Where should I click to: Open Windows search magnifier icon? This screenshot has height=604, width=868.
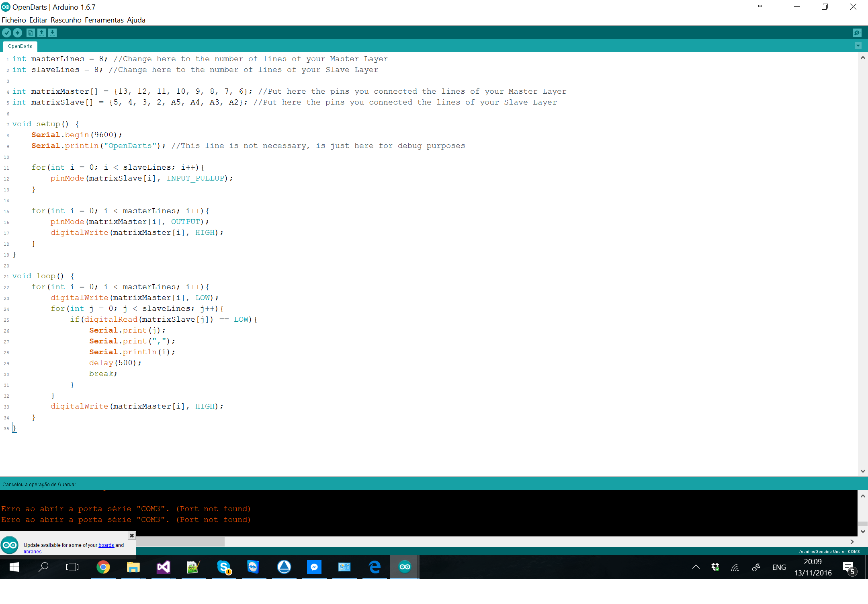(43, 567)
